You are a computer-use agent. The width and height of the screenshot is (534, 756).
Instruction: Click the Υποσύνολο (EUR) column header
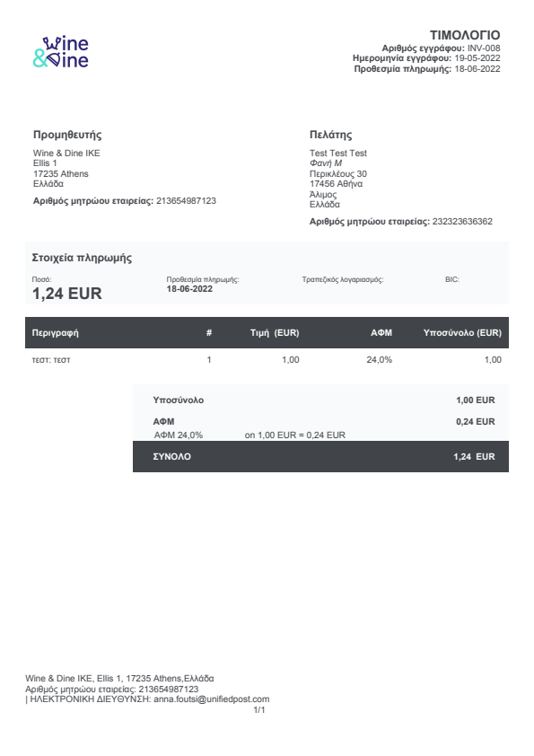point(462,333)
